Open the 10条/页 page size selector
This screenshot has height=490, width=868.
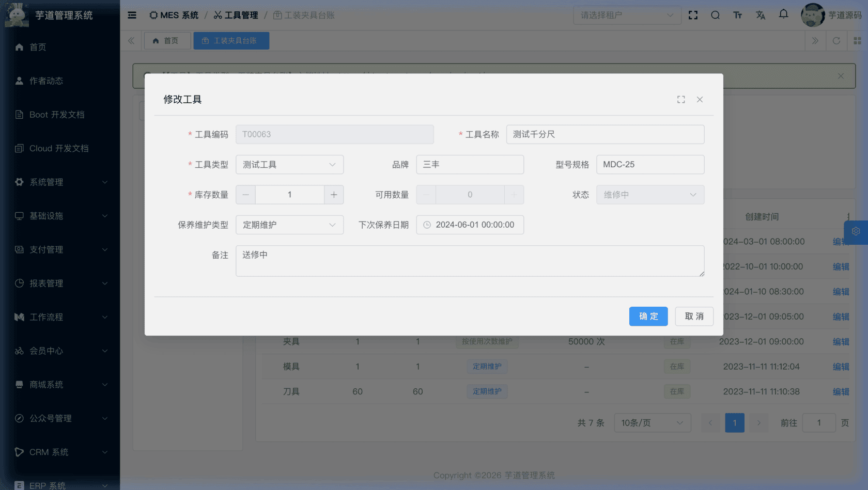[653, 422]
